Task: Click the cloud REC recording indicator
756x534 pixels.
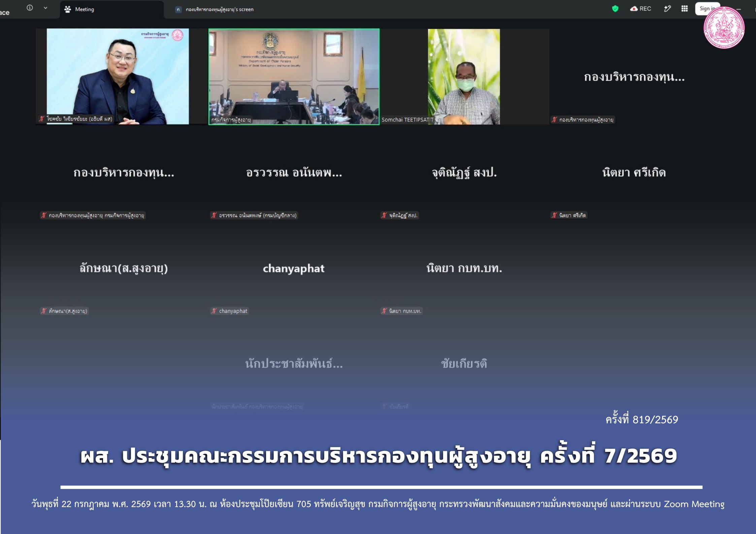Action: 640,9
